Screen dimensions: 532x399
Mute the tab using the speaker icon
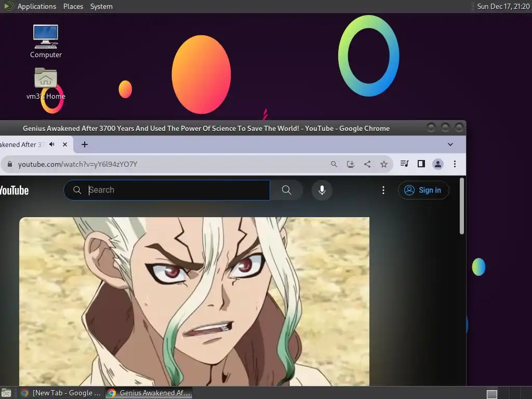coord(51,144)
